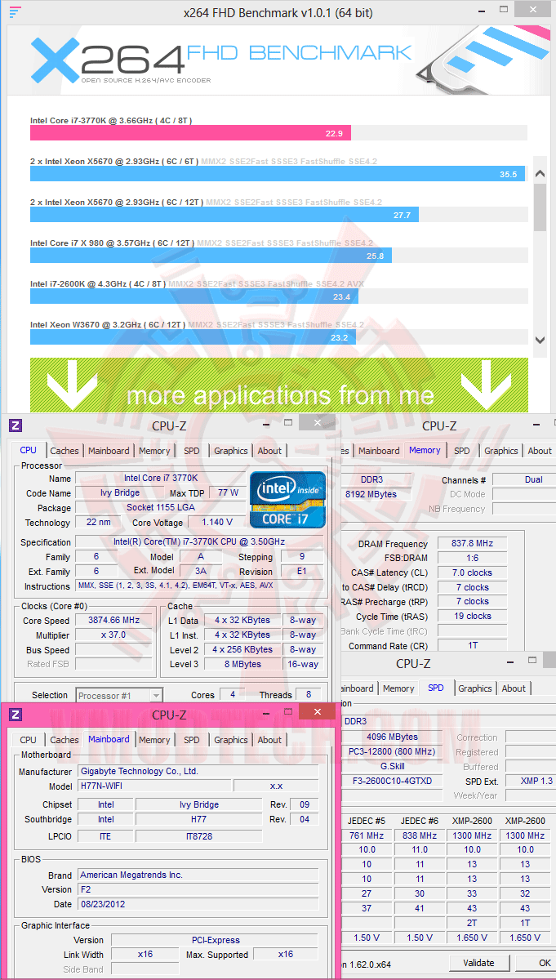Click the Intel Core i7 logo
The width and height of the screenshot is (556, 980).
click(x=288, y=499)
